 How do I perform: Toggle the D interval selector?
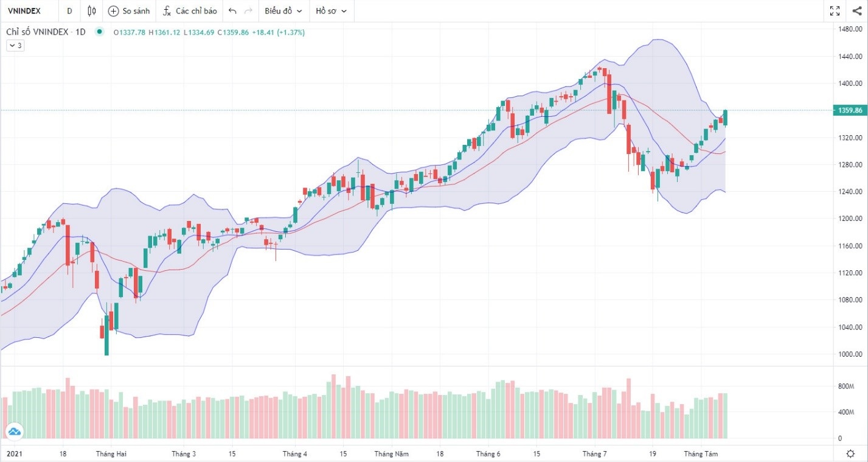(69, 10)
